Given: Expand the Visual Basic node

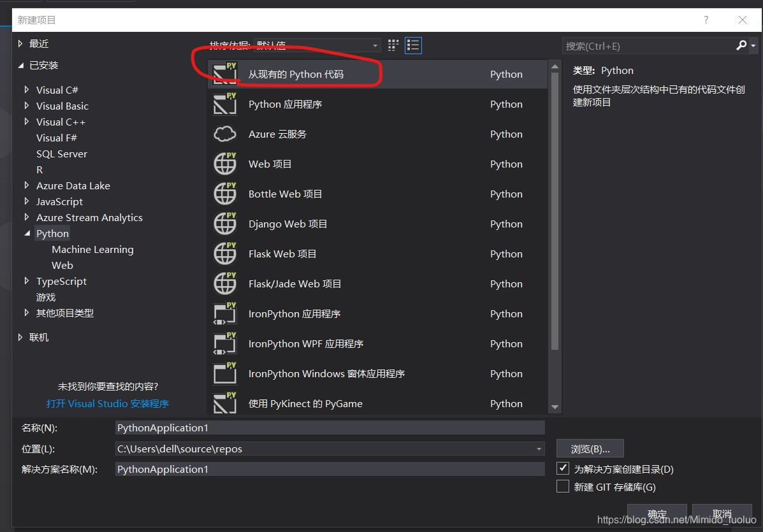Looking at the screenshot, I should click(26, 106).
